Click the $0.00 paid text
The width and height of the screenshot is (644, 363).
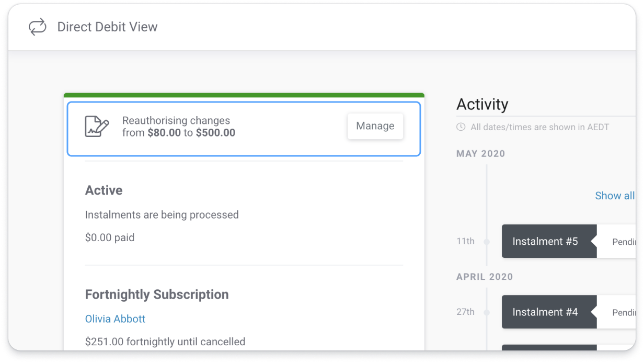pos(110,237)
